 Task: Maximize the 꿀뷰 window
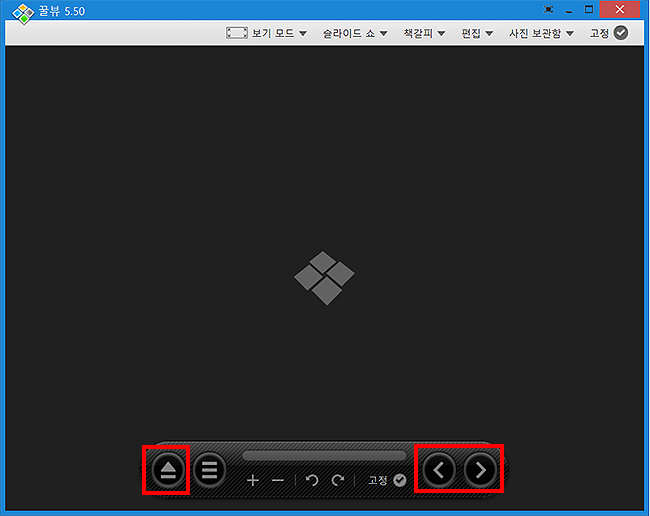(589, 10)
